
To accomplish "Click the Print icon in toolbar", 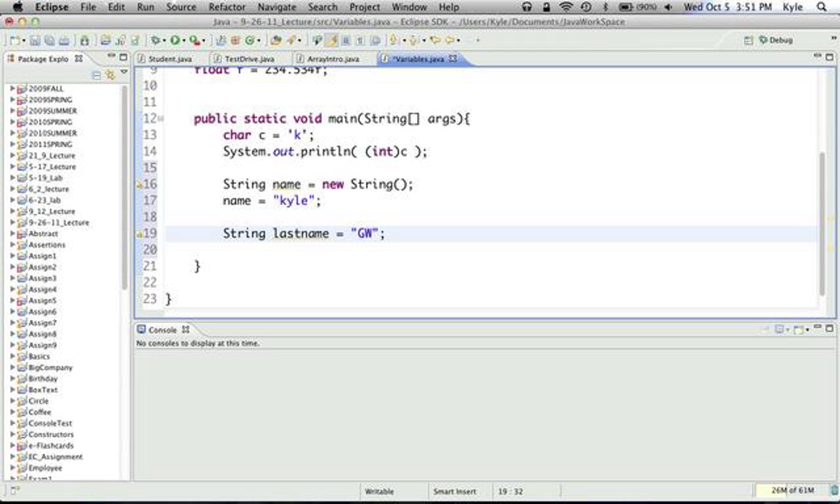I will tap(64, 40).
